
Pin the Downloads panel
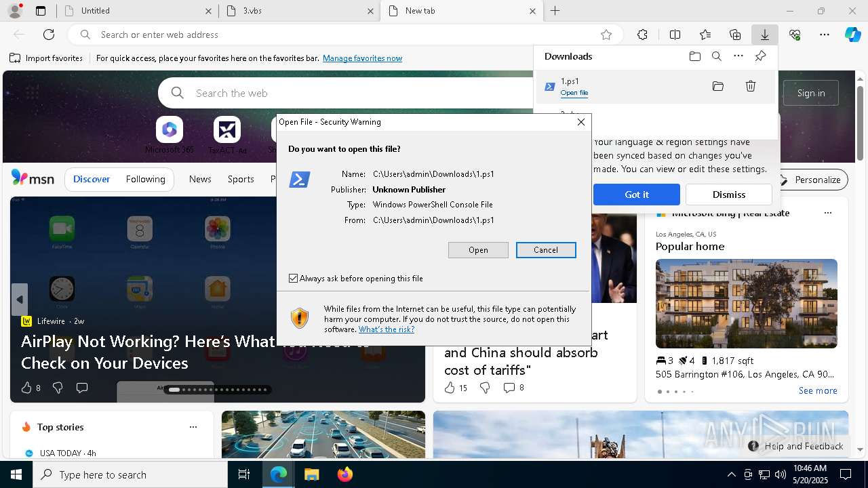coord(760,56)
